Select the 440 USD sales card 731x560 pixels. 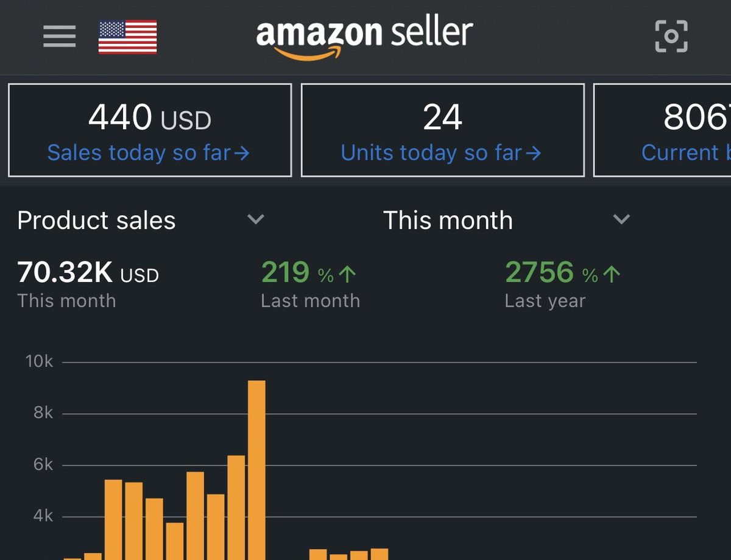click(150, 130)
